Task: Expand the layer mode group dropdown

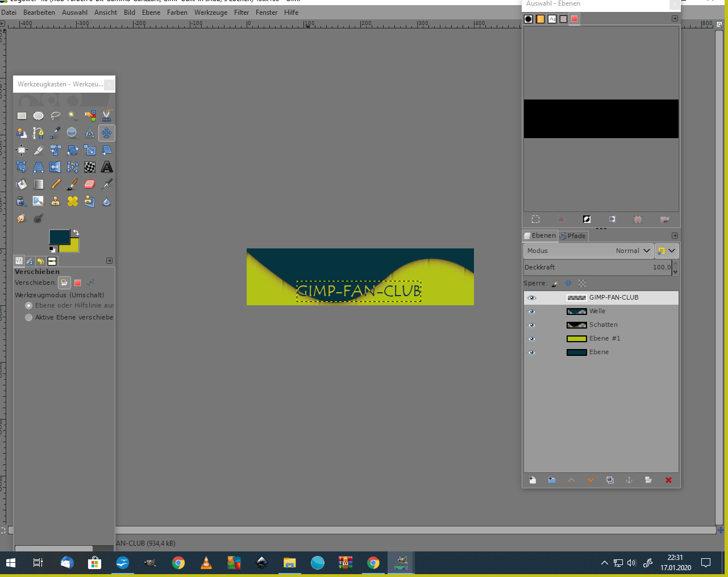Action: tap(667, 251)
